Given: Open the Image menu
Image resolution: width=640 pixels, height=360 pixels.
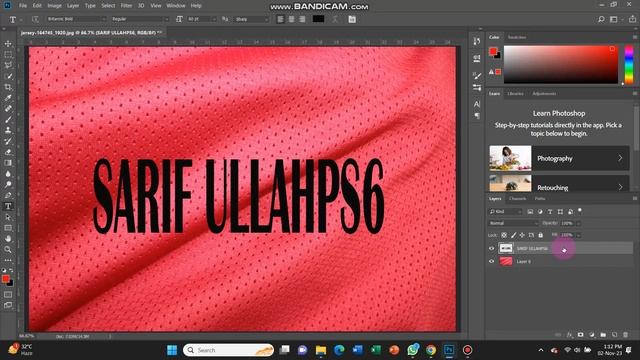Looking at the screenshot, I should point(54,6).
